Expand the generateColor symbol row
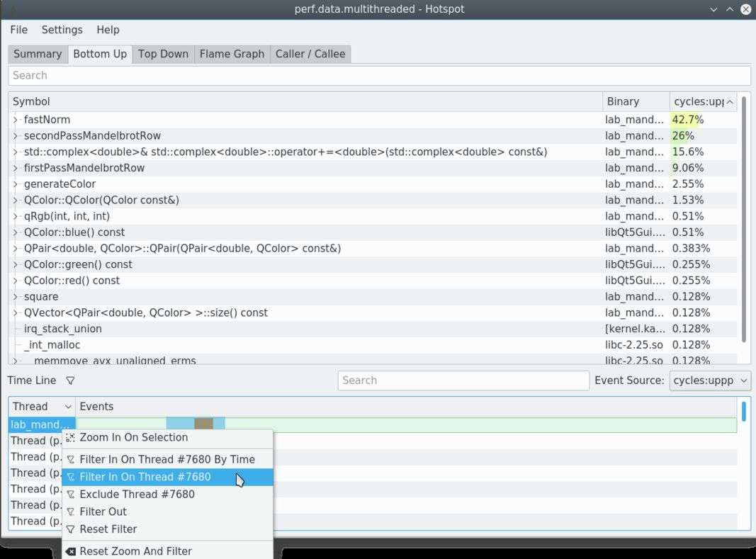The image size is (756, 559). coord(16,184)
